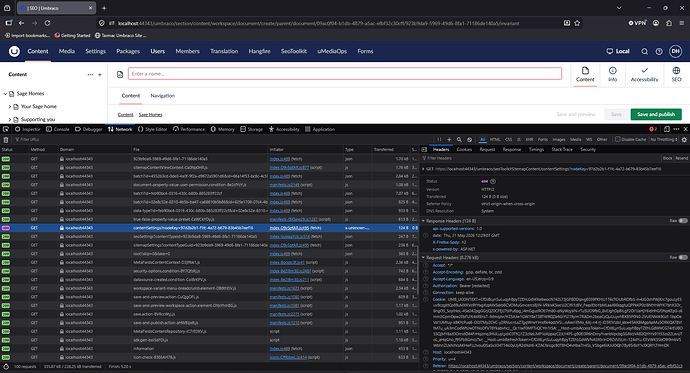Toggle responsive design mode icon
Viewport: 690px width, 373px height.
tap(667, 129)
